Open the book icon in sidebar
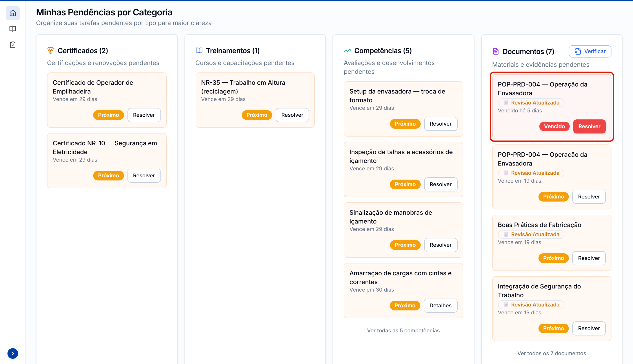Viewport: 633px width, 364px height. tap(13, 29)
